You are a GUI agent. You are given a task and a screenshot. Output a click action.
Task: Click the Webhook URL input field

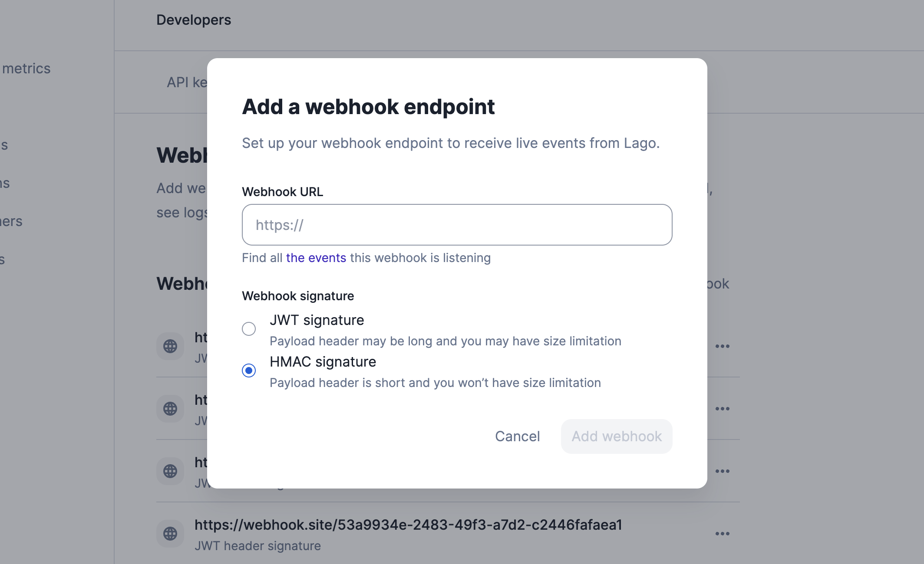457,225
